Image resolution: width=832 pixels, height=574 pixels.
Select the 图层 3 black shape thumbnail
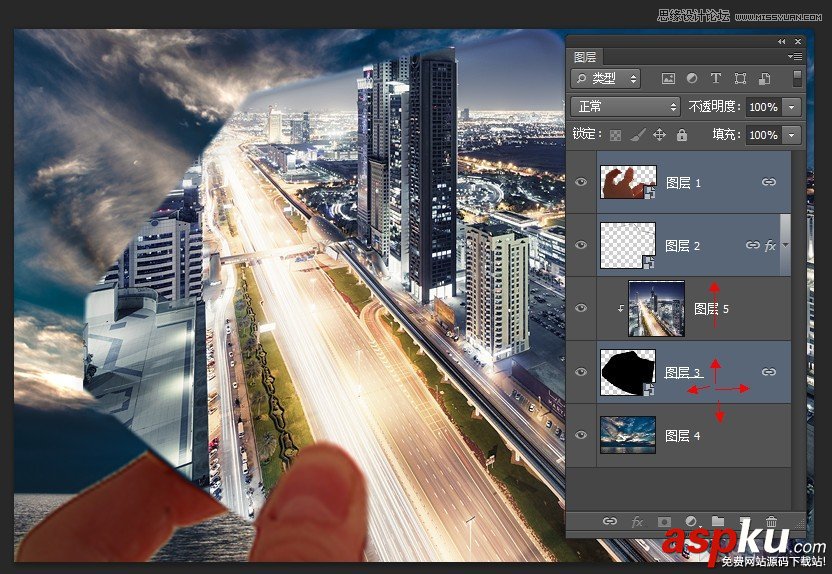point(628,372)
